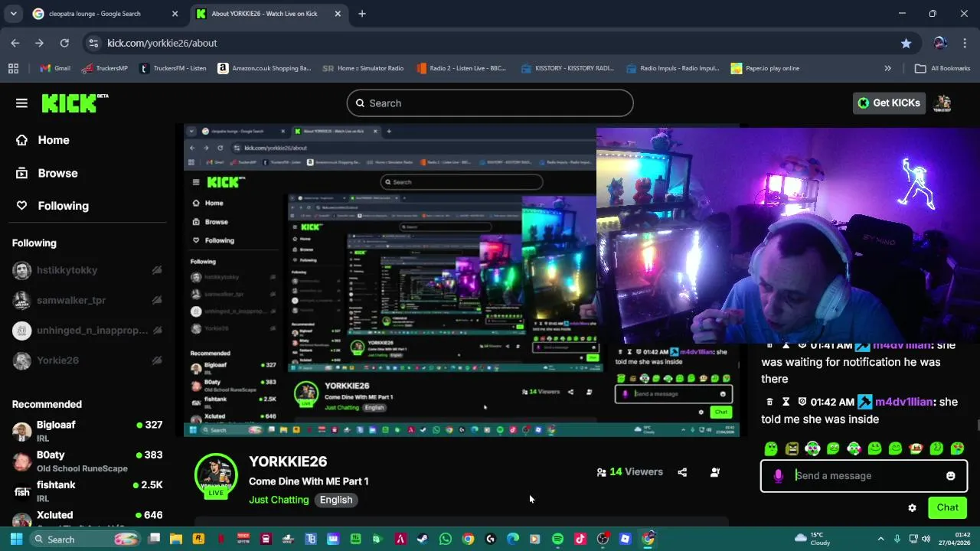Go back in browser history
Viewport: 980px width, 551px height.
15,43
